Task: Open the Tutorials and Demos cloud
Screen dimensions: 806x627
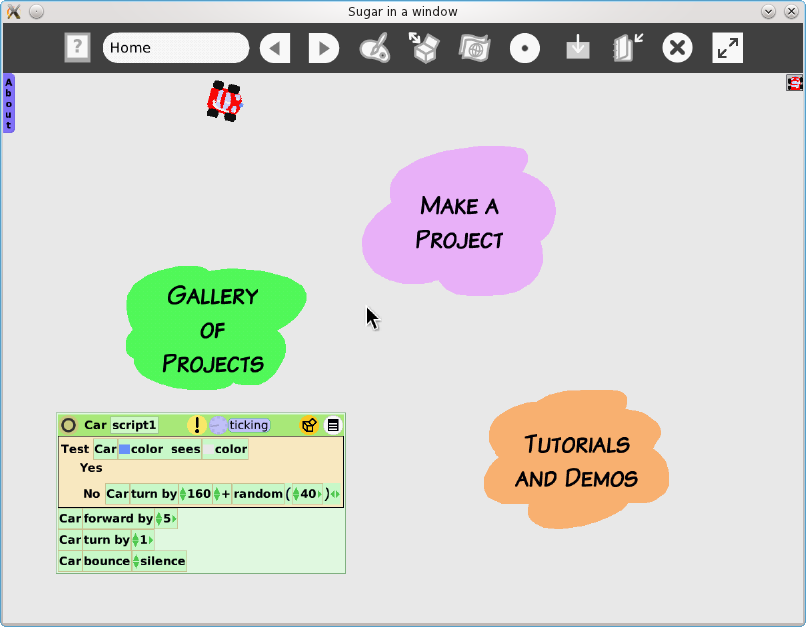Action: click(x=576, y=460)
